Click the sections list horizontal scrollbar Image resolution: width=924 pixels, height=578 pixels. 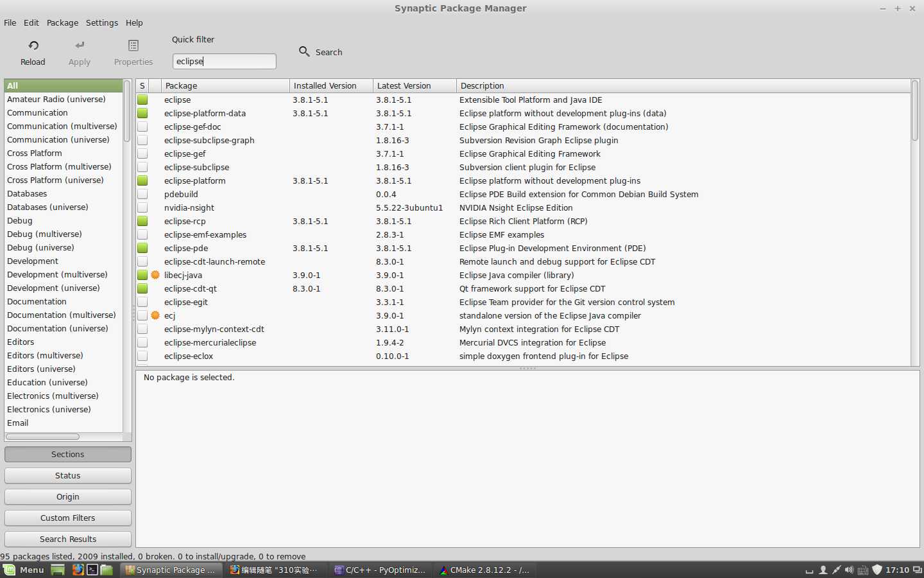click(43, 437)
